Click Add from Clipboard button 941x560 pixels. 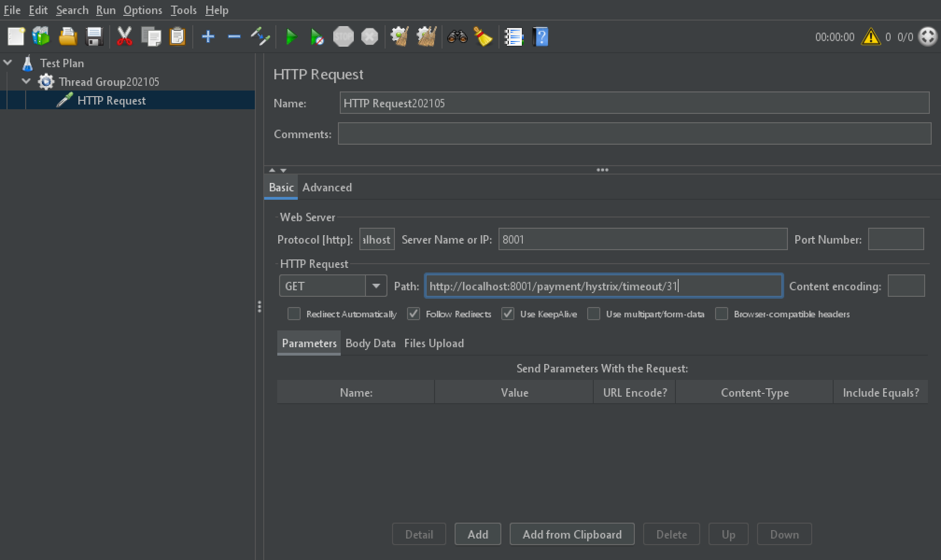tap(572, 534)
